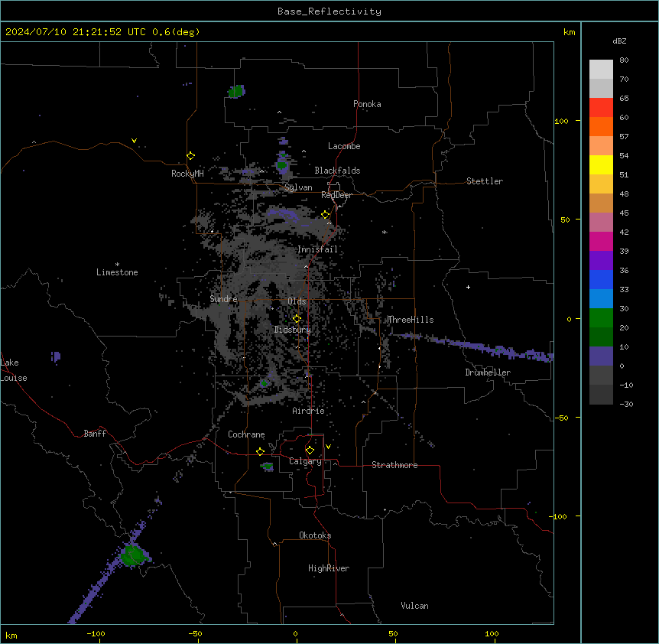The height and width of the screenshot is (644, 659).
Task: Click the 45 dBZ legend value
Action: pos(624,213)
